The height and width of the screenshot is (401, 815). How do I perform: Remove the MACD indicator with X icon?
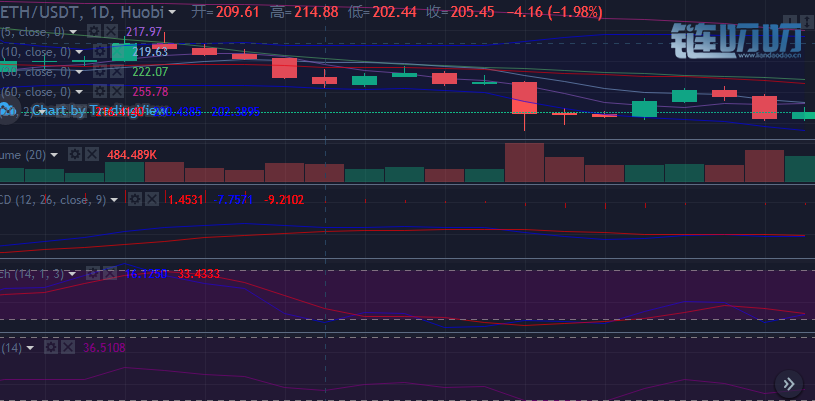pyautogui.click(x=152, y=200)
